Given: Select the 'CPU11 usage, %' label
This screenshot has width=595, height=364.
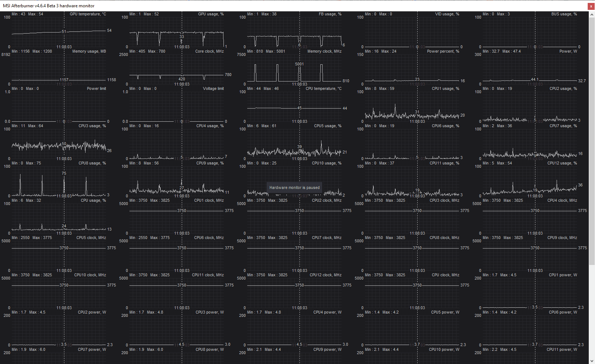Looking at the screenshot, I should coord(444,163).
